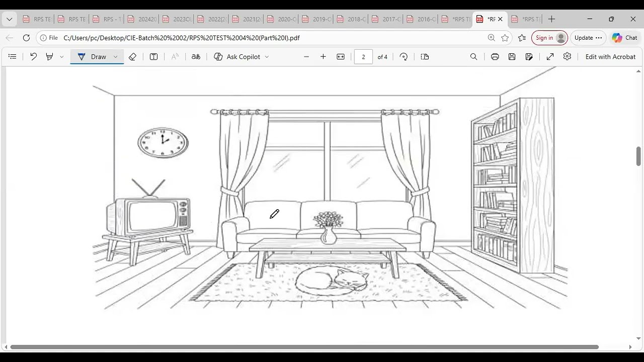This screenshot has width=644, height=362.
Task: Click the Read aloud icon
Action: point(175,57)
